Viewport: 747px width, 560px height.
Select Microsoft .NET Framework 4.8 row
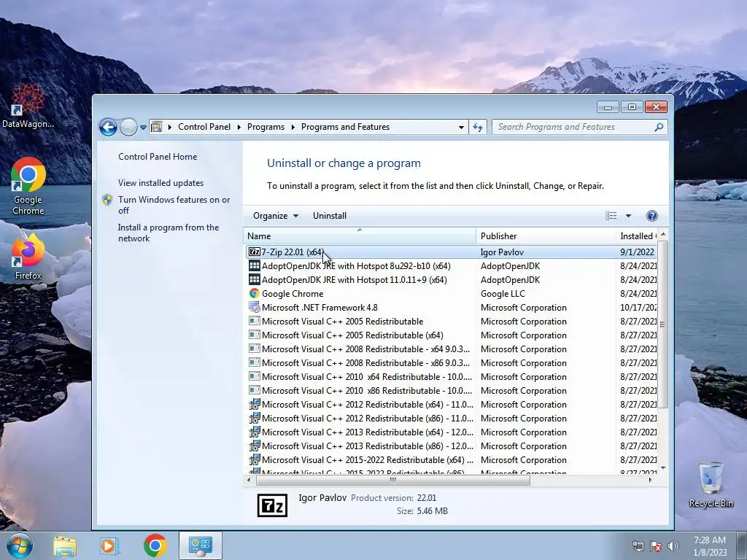tap(450, 307)
